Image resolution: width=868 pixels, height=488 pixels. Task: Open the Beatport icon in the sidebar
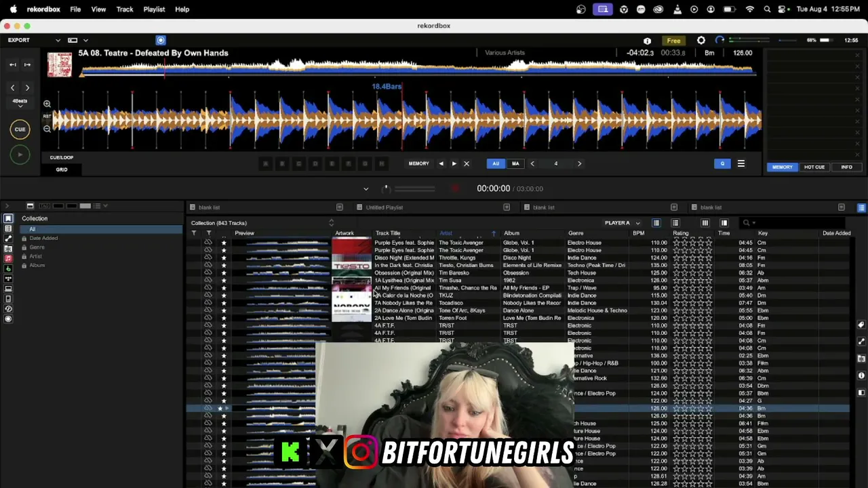[8, 269]
